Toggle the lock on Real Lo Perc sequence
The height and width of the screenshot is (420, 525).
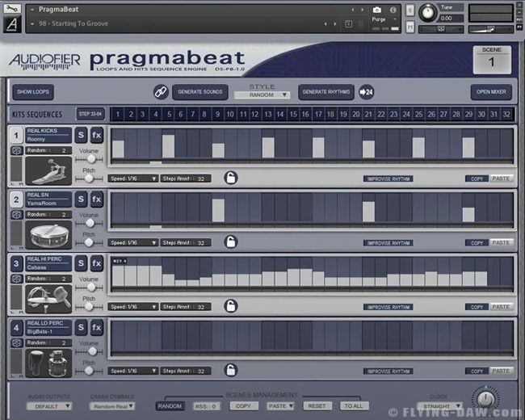point(231,370)
